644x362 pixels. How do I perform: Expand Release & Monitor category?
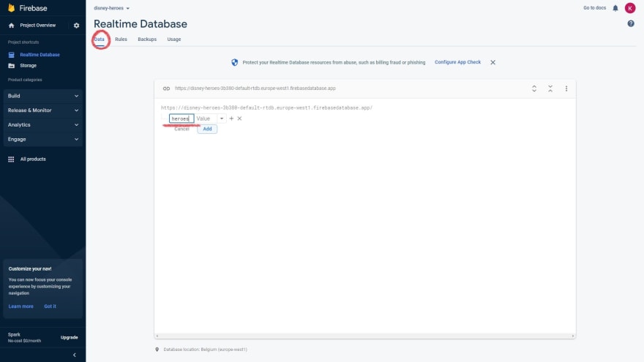click(42, 110)
